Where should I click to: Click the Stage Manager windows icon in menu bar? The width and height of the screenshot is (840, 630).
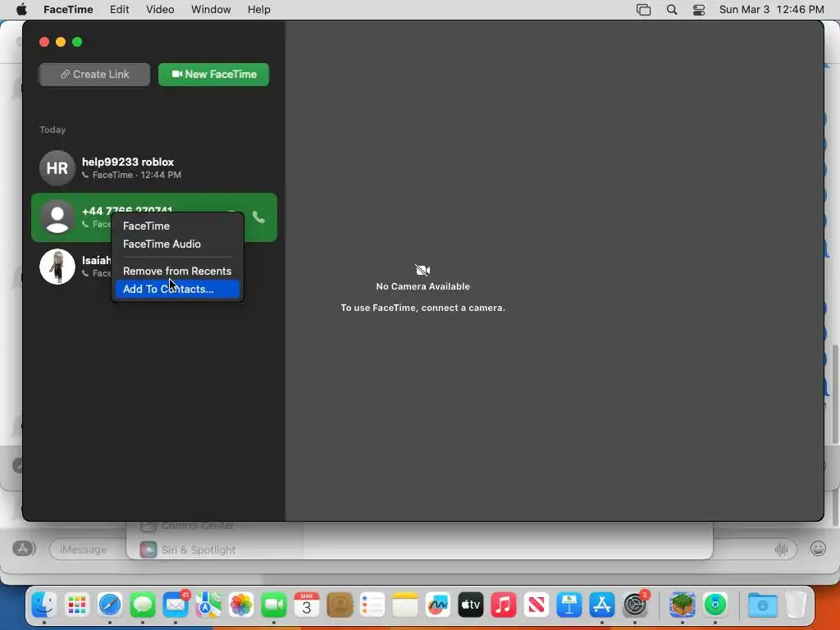pos(643,10)
